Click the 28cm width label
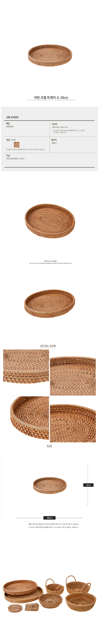The image size is (99, 644). point(50,518)
